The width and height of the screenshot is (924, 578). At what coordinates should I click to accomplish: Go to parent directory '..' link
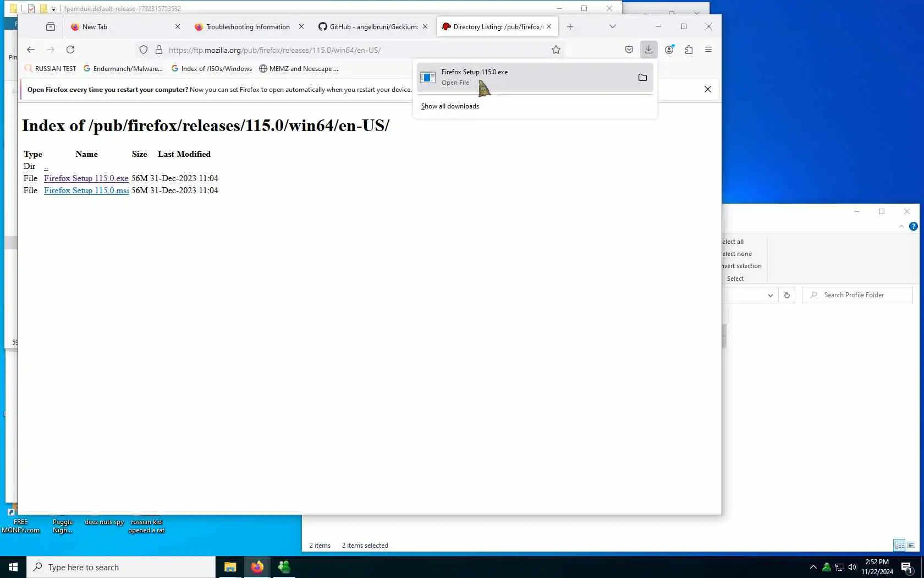46,166
